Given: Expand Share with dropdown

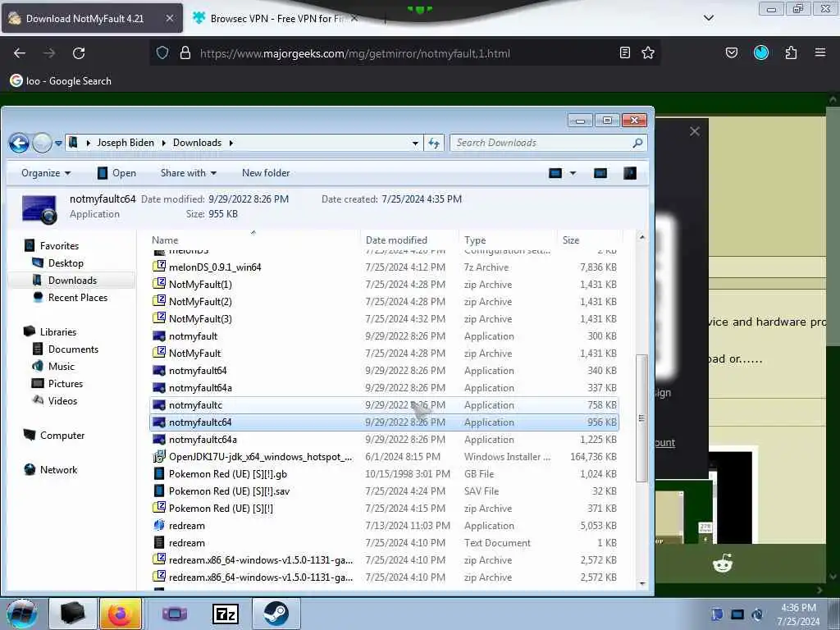Looking at the screenshot, I should 189,173.
